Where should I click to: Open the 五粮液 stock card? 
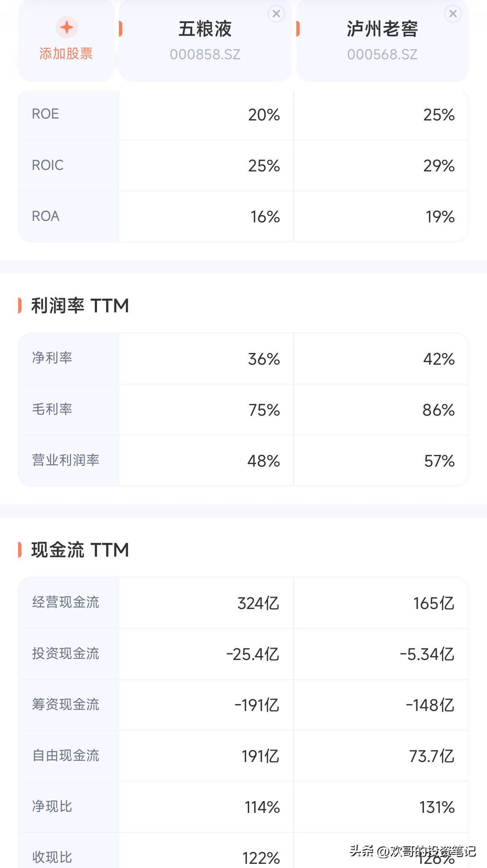coord(205,40)
